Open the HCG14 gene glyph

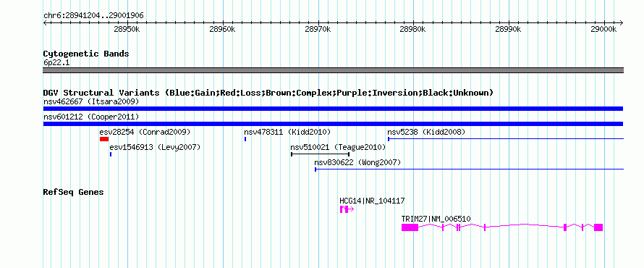coord(347,209)
